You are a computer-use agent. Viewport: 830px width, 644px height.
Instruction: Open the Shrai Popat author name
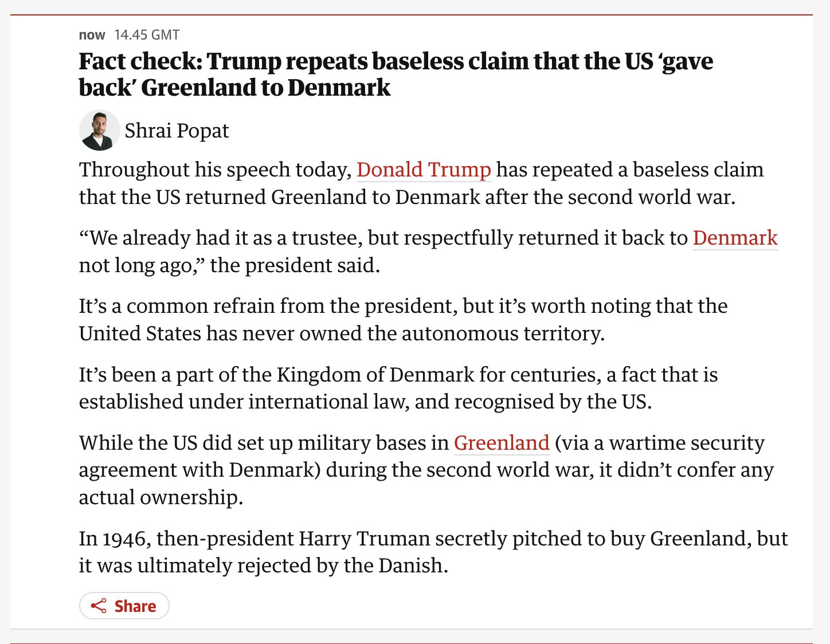click(177, 131)
